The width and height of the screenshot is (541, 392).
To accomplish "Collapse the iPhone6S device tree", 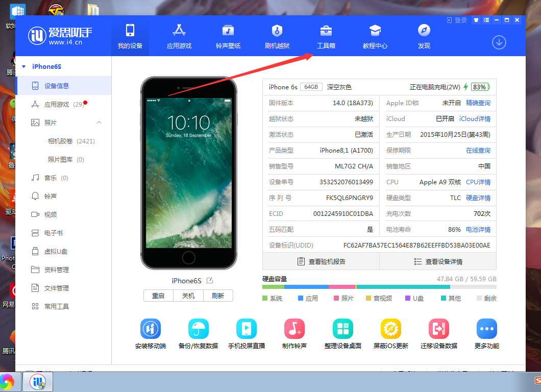I will 24,66.
